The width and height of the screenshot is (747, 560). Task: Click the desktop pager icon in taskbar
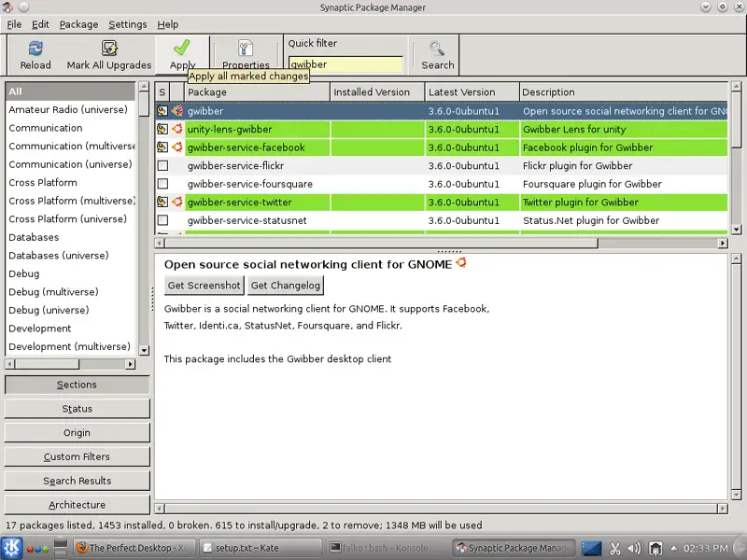point(61,548)
